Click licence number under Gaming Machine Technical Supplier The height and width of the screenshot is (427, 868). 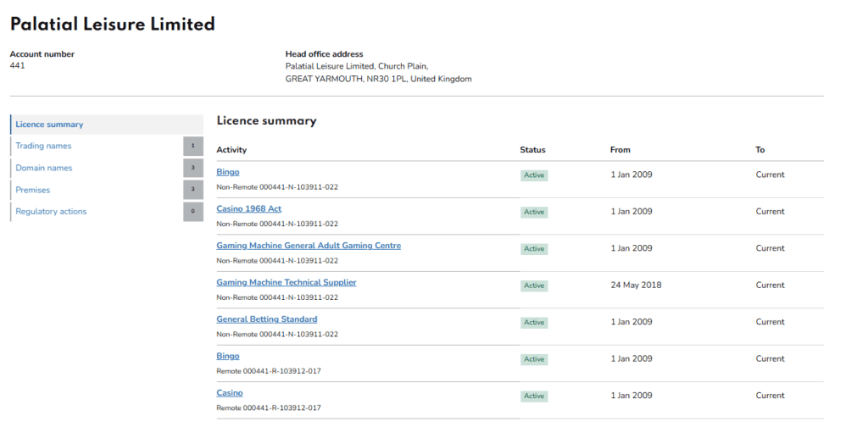[277, 297]
